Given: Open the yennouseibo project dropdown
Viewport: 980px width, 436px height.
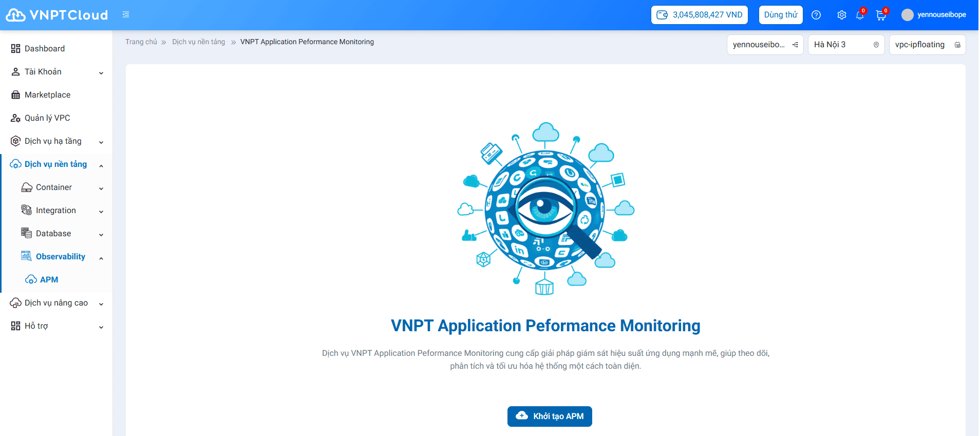Looking at the screenshot, I should [765, 45].
